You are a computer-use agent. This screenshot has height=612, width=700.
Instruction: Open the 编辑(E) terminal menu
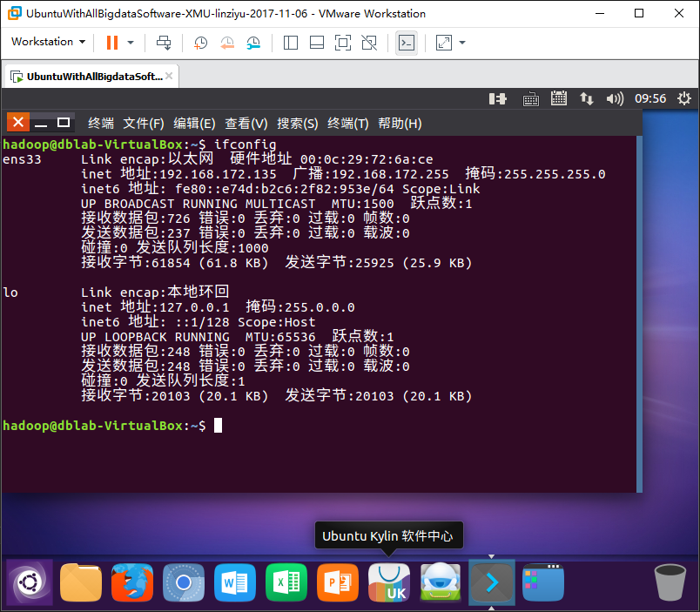(x=194, y=124)
